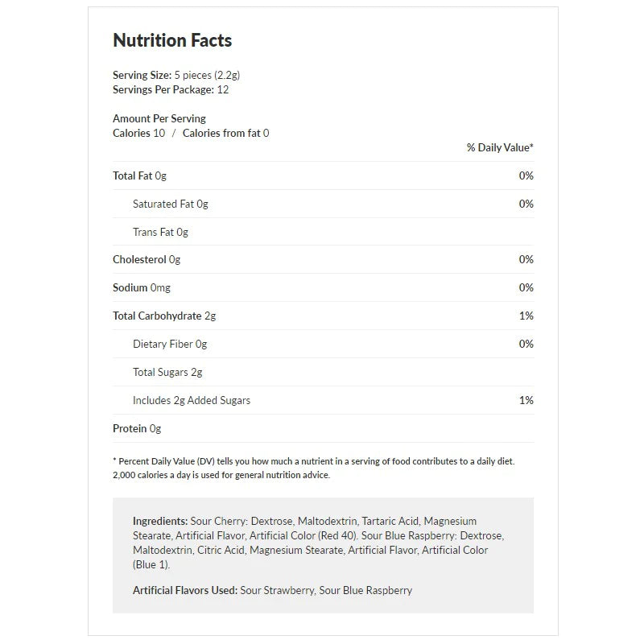Click the Nutrition Facts heading
Screen dimensions: 644x644
click(172, 40)
